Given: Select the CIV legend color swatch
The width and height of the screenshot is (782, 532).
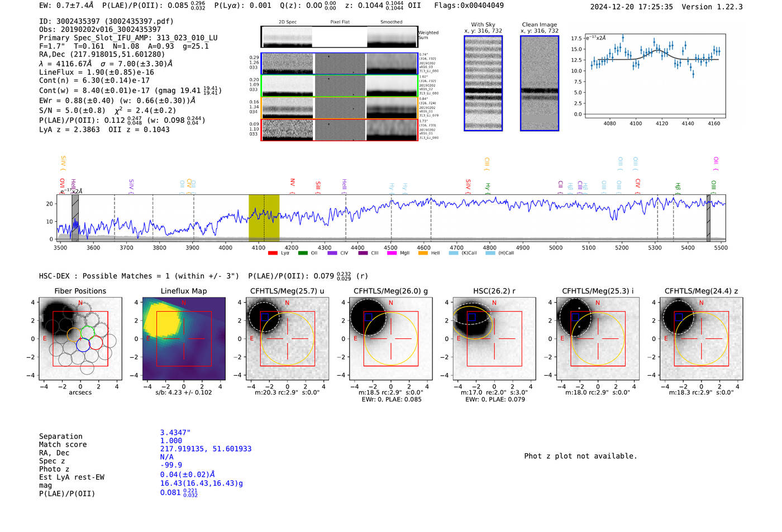Looking at the screenshot, I should pos(332,253).
